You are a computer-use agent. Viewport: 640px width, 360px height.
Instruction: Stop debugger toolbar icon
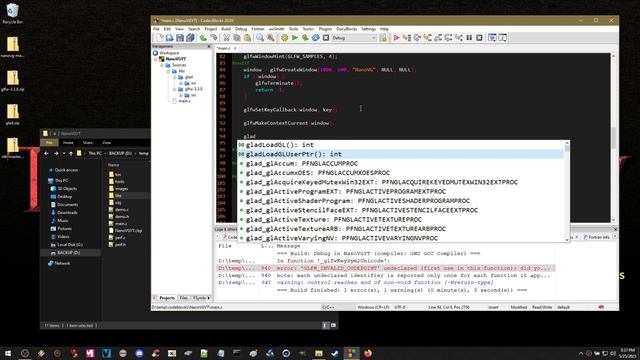[480, 38]
